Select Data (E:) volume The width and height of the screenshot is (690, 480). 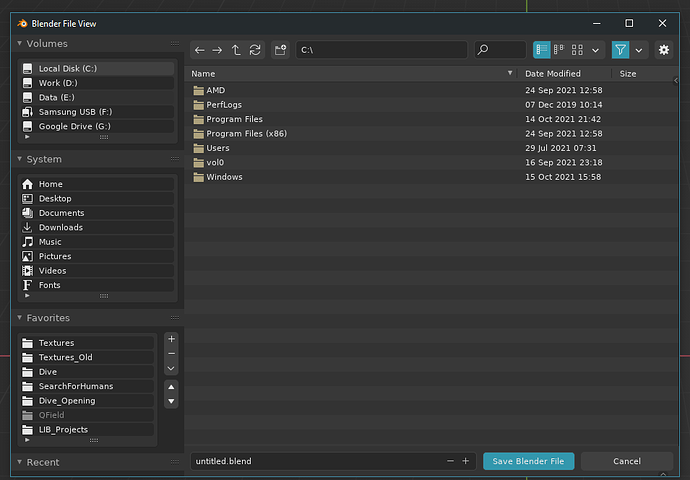(97, 98)
